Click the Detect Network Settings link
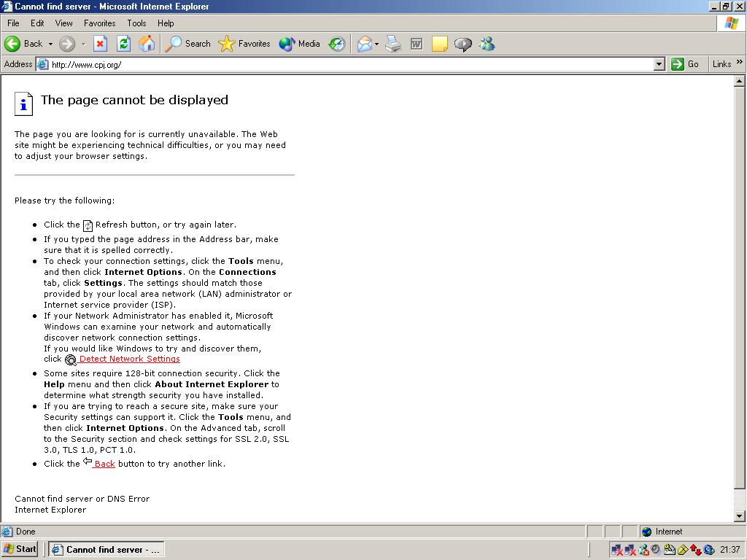This screenshot has height=560, width=747. 129,359
